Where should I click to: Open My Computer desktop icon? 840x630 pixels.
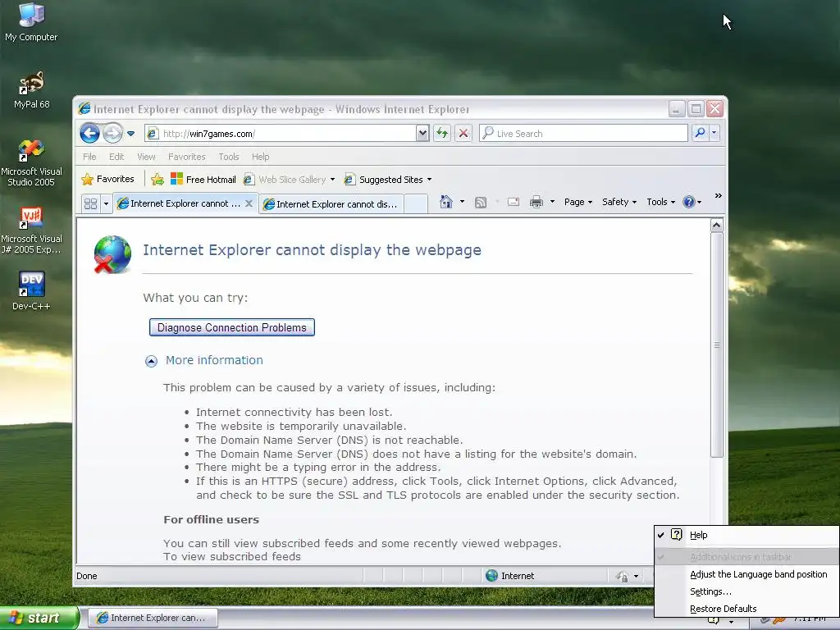31,21
